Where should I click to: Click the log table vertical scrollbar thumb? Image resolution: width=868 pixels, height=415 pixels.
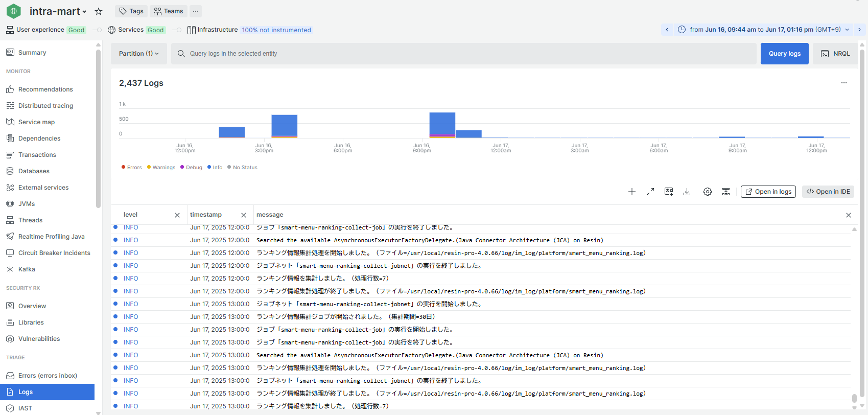click(854, 398)
